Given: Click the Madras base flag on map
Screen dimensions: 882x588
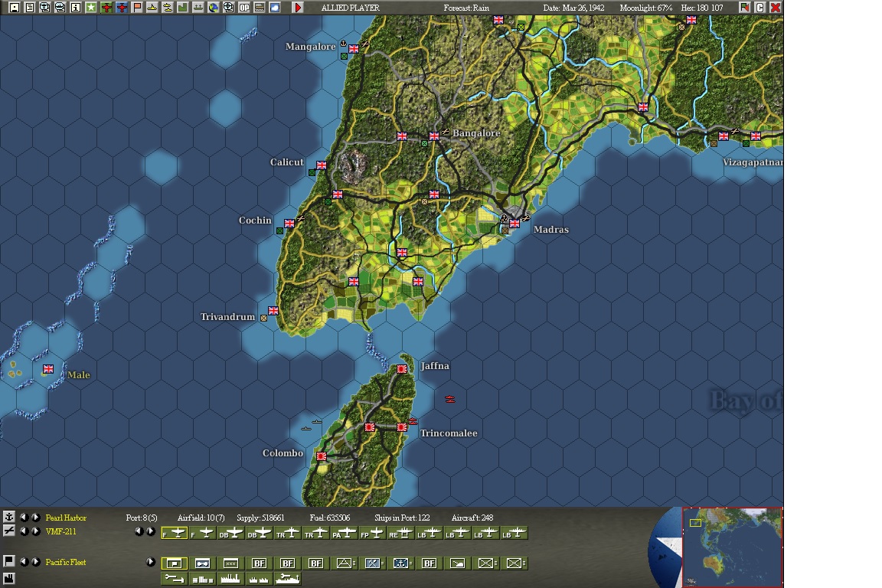Looking at the screenshot, I should [514, 224].
